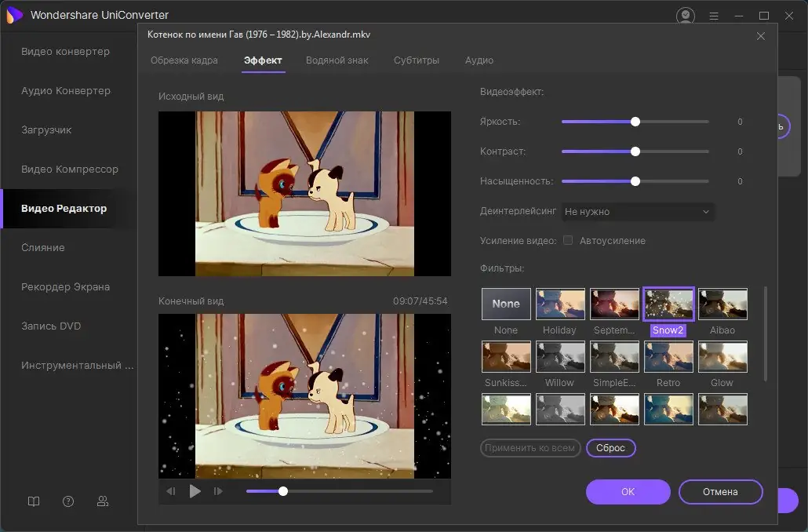Click the filters list scrollbar
The height and width of the screenshot is (532, 808).
(766, 334)
